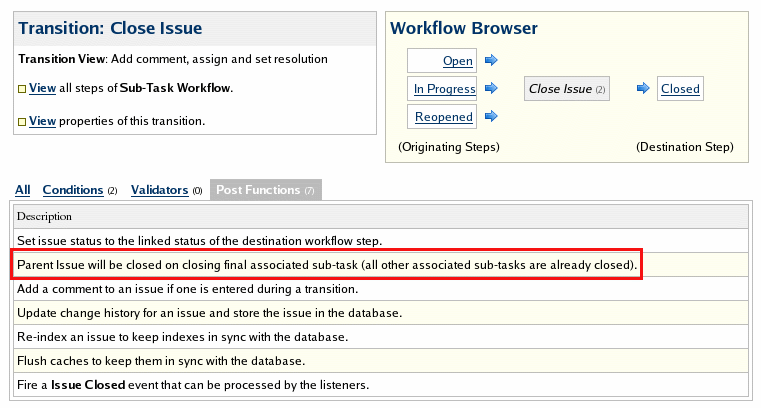The image size is (761, 408).
Task: Click the Description column header
Action: [44, 216]
